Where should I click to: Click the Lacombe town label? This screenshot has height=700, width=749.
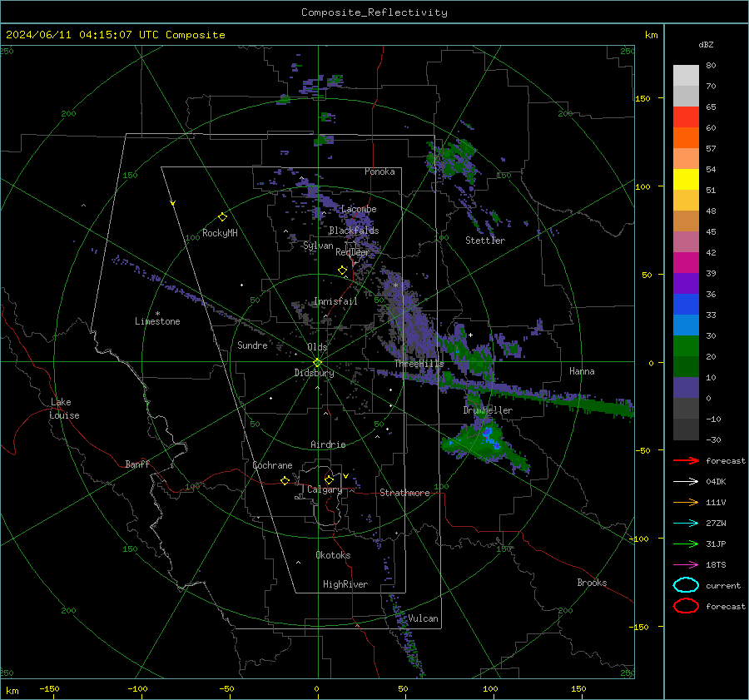(359, 209)
